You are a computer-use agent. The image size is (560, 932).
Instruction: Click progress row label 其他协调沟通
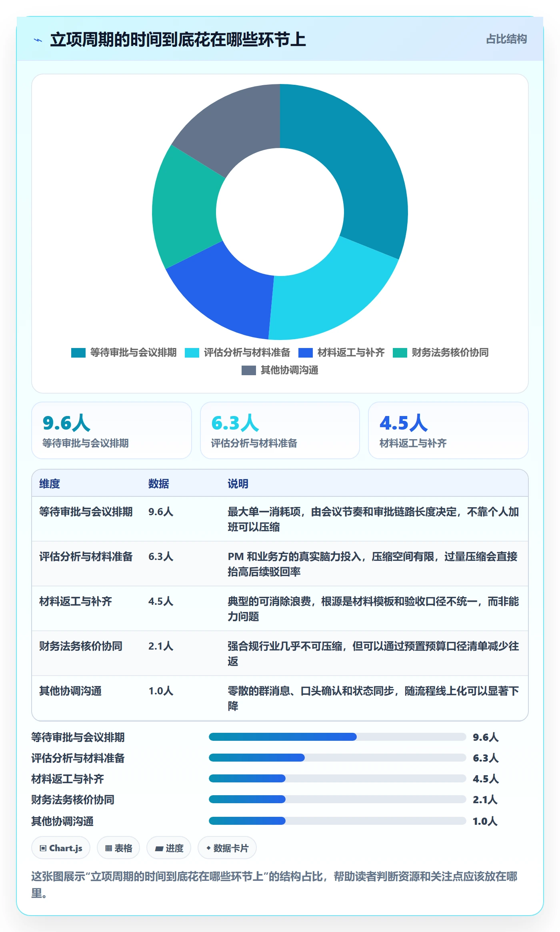pyautogui.click(x=62, y=821)
